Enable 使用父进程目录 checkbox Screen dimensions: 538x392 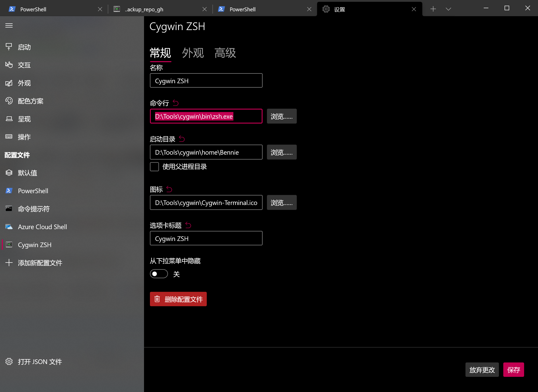(154, 167)
